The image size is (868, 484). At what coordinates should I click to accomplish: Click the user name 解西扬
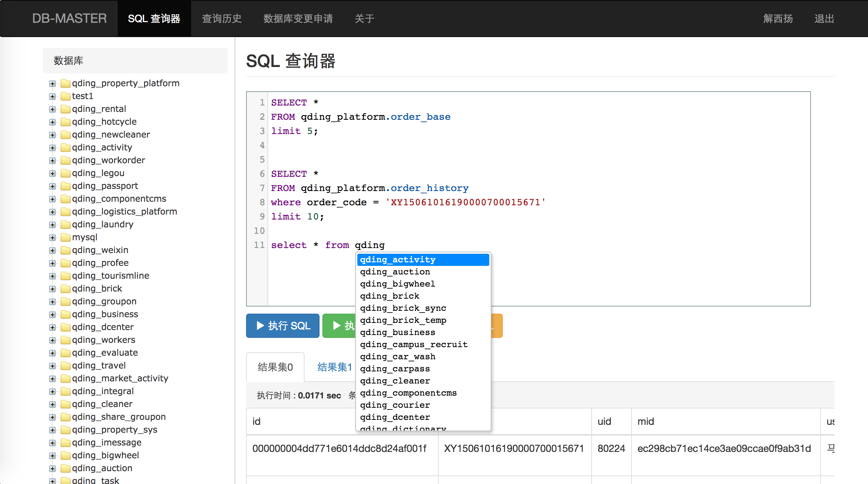click(778, 19)
